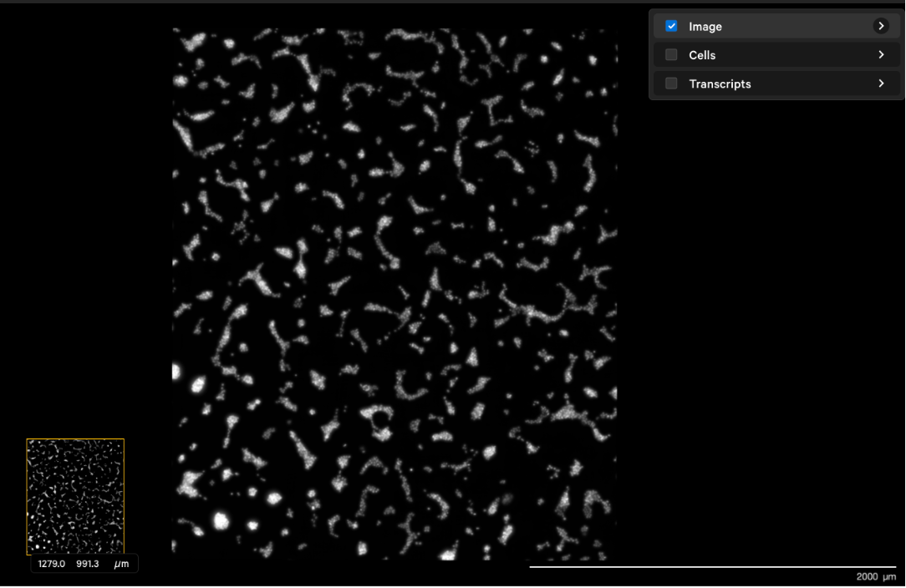Click the Cells label text

click(x=702, y=54)
